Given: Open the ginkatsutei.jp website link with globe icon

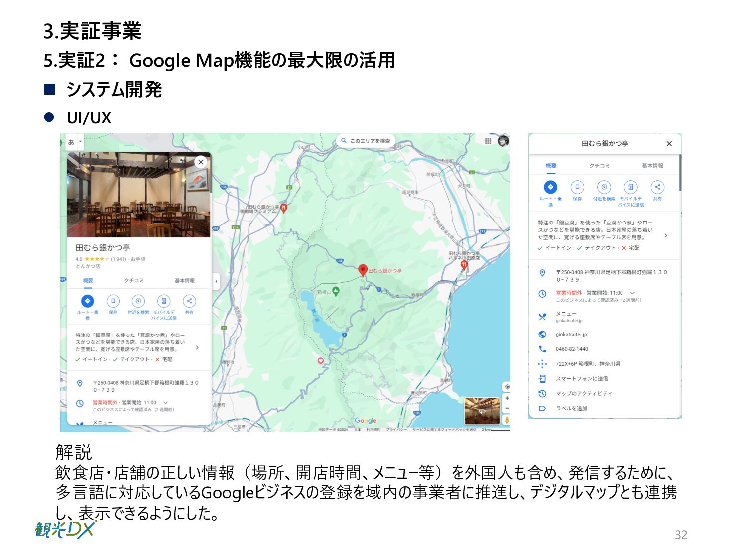Looking at the screenshot, I should [x=571, y=335].
